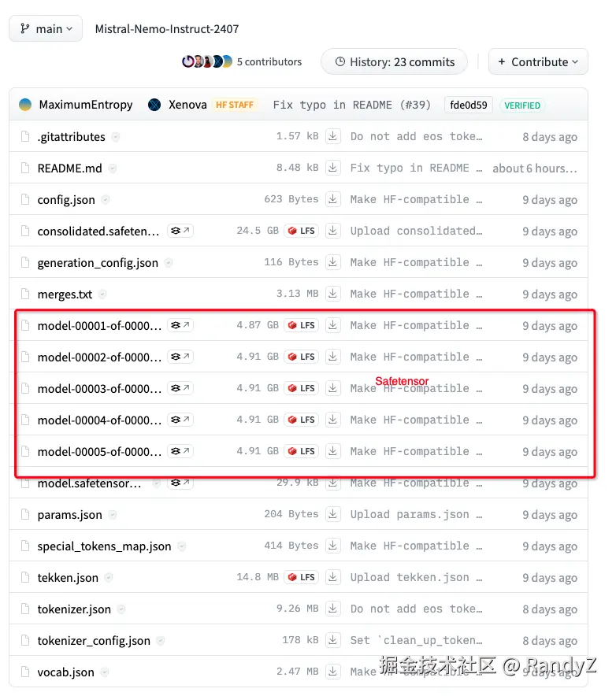Open the README.md file

pyautogui.click(x=70, y=168)
